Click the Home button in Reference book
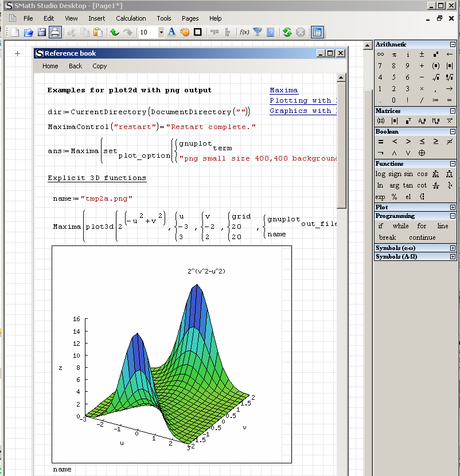 point(50,66)
